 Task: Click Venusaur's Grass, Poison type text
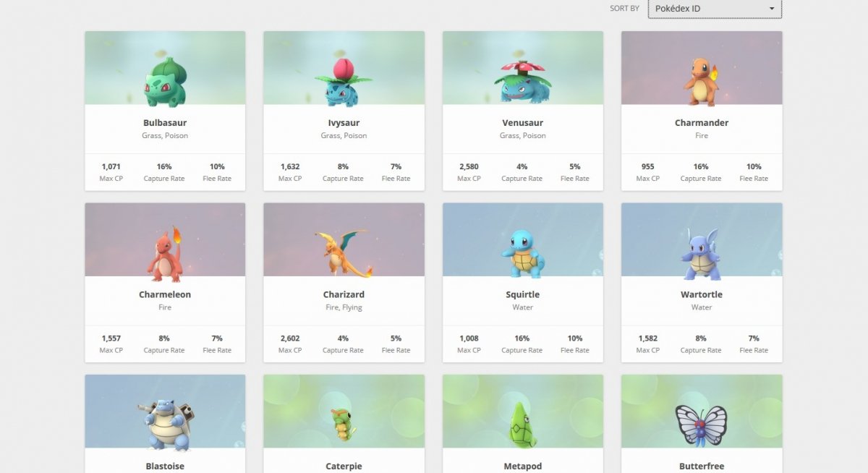point(522,136)
